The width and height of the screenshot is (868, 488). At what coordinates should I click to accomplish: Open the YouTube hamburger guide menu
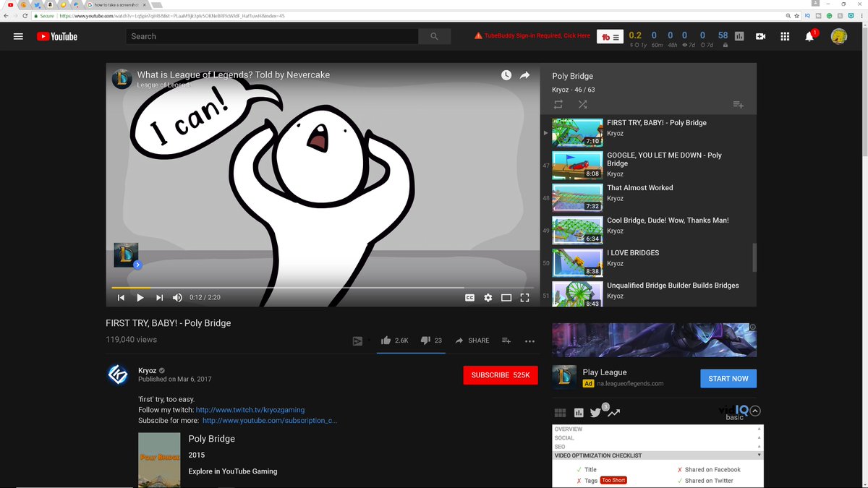tap(18, 36)
